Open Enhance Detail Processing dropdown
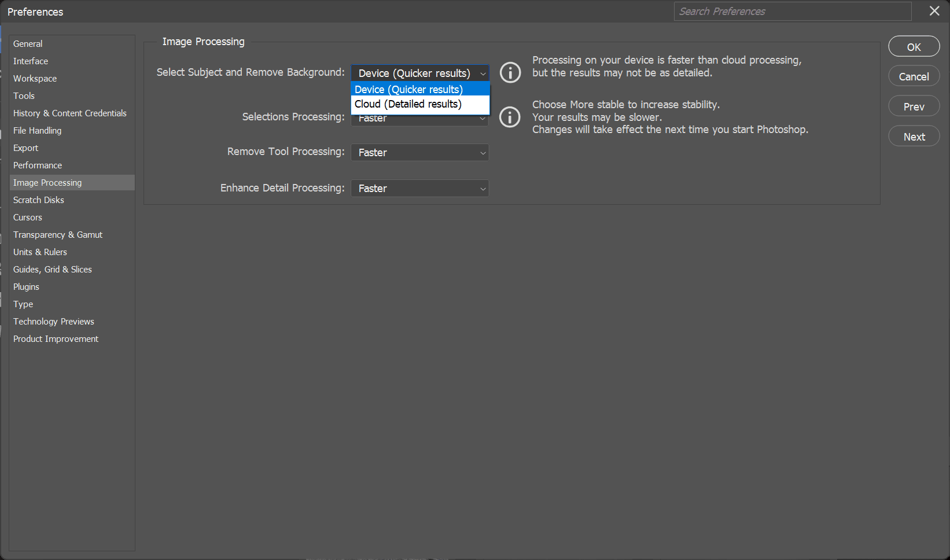The height and width of the screenshot is (560, 950). [x=419, y=189]
